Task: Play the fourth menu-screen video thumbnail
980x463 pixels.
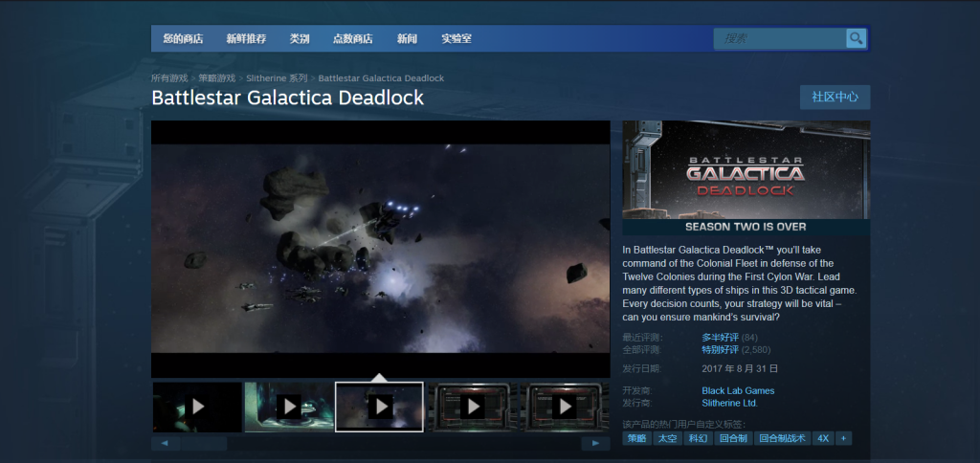Action: tap(473, 407)
